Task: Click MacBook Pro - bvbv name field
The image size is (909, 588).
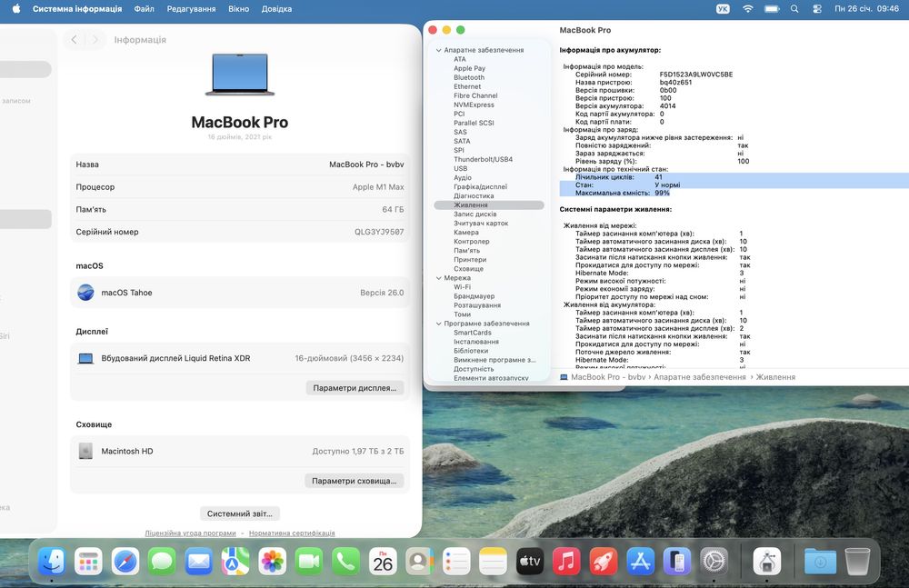Action: tap(366, 164)
